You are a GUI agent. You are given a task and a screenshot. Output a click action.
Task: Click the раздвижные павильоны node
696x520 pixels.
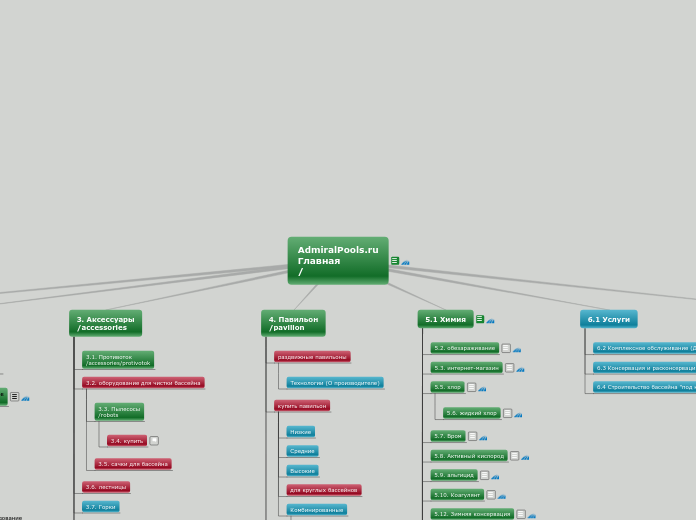point(312,357)
